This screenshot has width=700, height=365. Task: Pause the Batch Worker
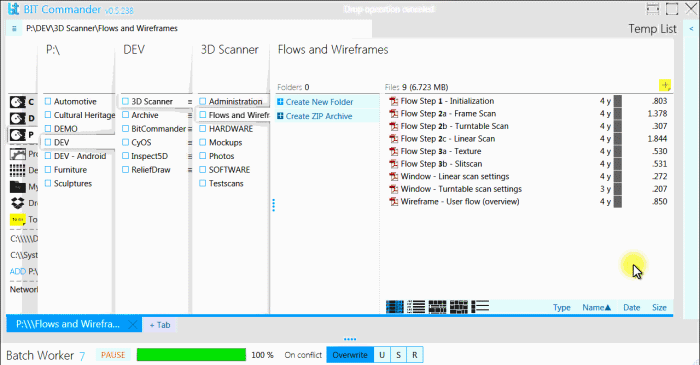(113, 355)
